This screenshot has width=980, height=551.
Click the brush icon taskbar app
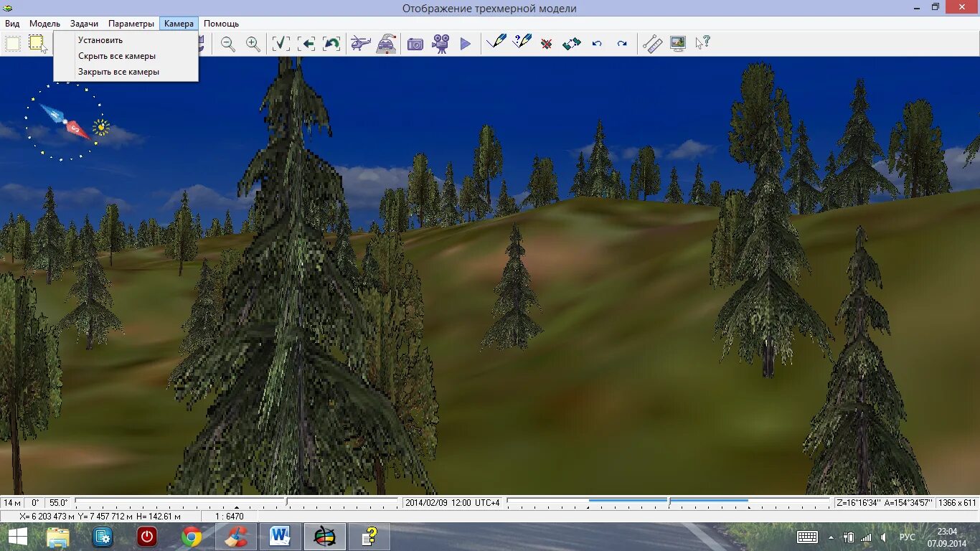click(x=235, y=537)
